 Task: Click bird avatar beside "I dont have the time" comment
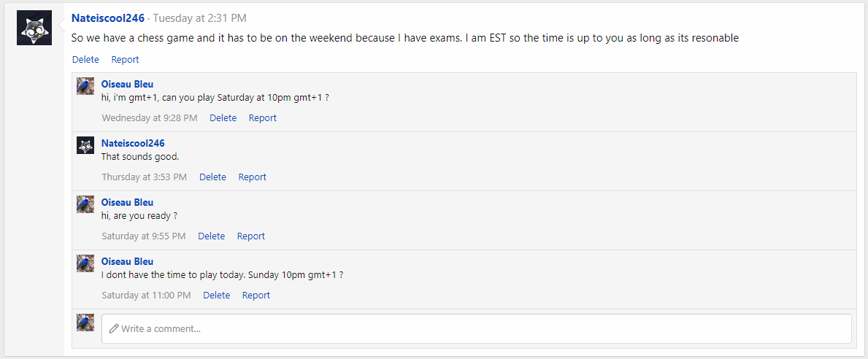(85, 263)
